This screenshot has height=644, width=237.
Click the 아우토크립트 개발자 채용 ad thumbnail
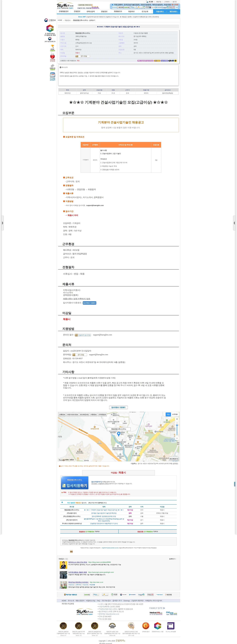click(x=63, y=575)
